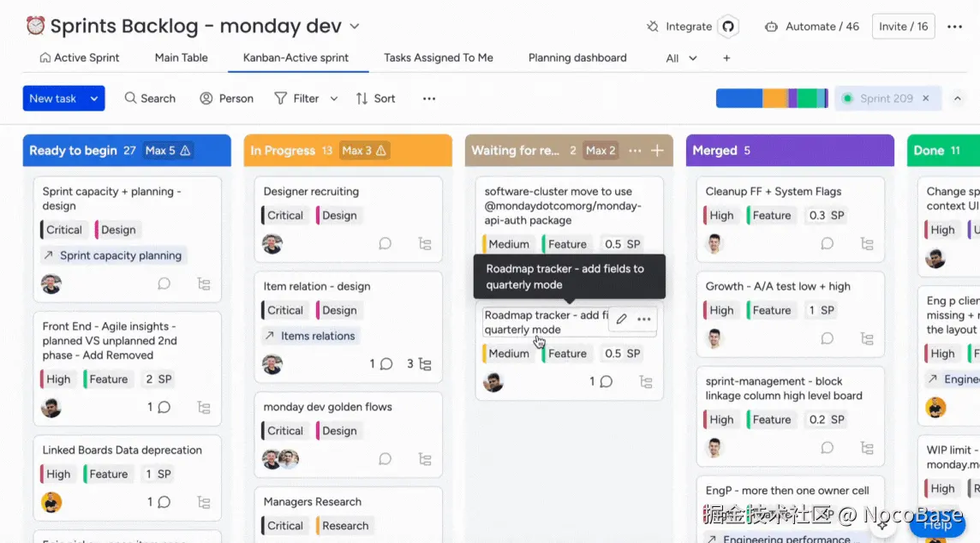Click Automate / 46 button
This screenshot has width=980, height=543.
click(x=812, y=27)
